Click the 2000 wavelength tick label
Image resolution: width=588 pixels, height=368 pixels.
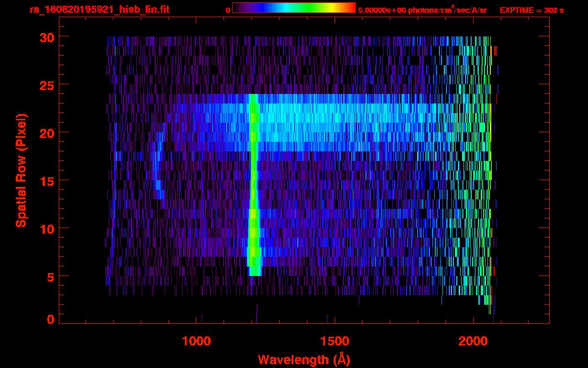473,341
